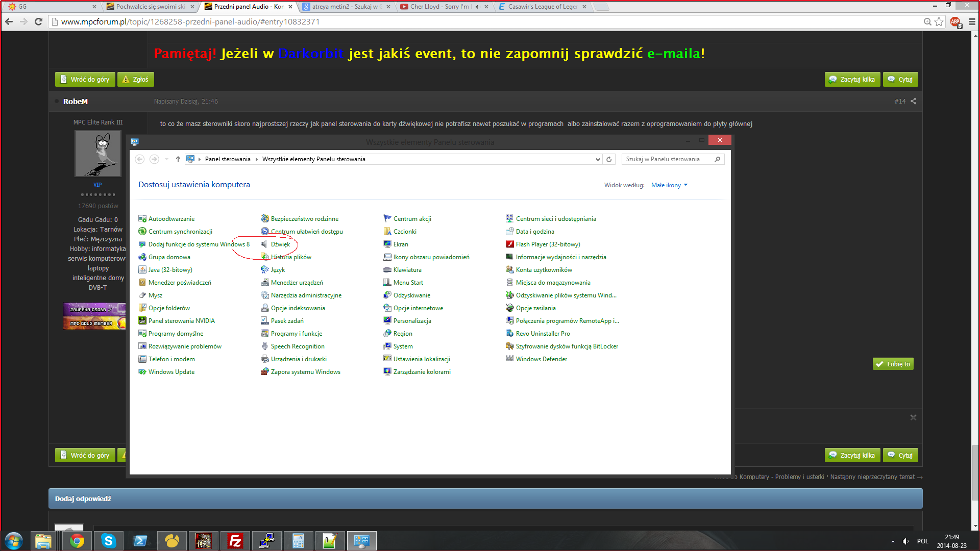Image resolution: width=980 pixels, height=551 pixels.
Task: Click the browser address bar URL
Action: (190, 21)
